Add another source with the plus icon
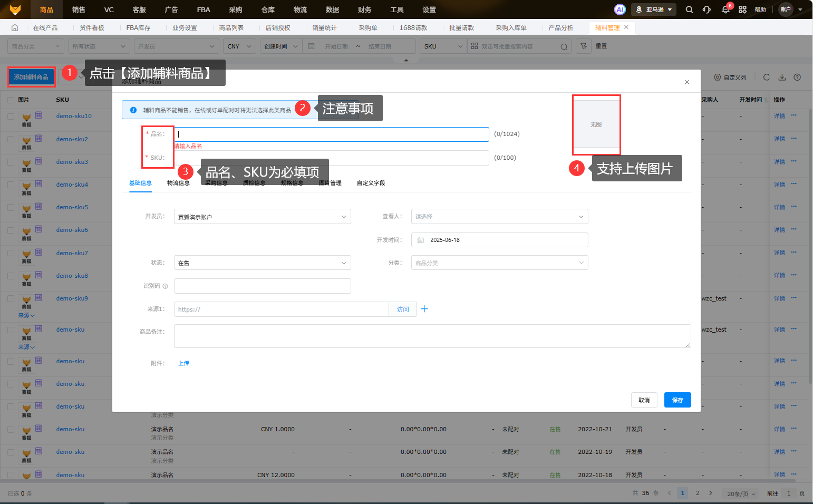Image resolution: width=813 pixels, height=504 pixels. [x=424, y=309]
